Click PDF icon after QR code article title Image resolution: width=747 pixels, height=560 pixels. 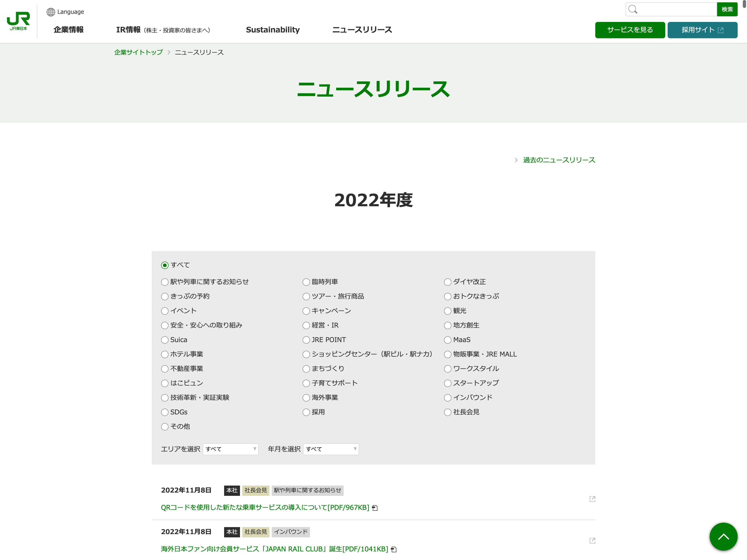(x=374, y=508)
